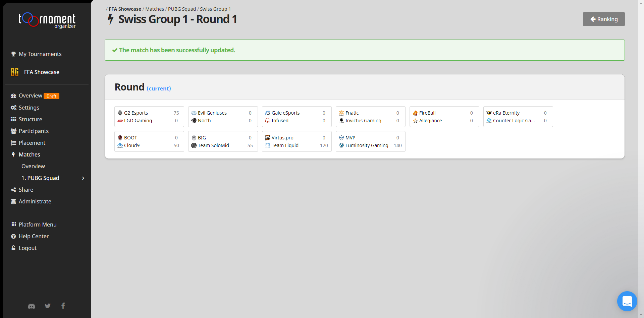Click Logout menu text
644x318 pixels.
28,248
